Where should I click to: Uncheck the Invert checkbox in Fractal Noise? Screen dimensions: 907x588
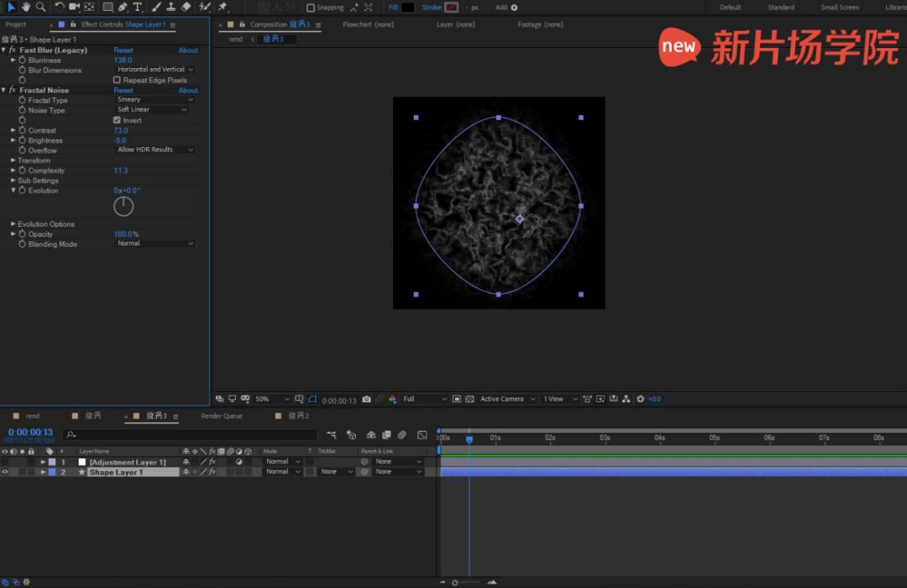[117, 120]
